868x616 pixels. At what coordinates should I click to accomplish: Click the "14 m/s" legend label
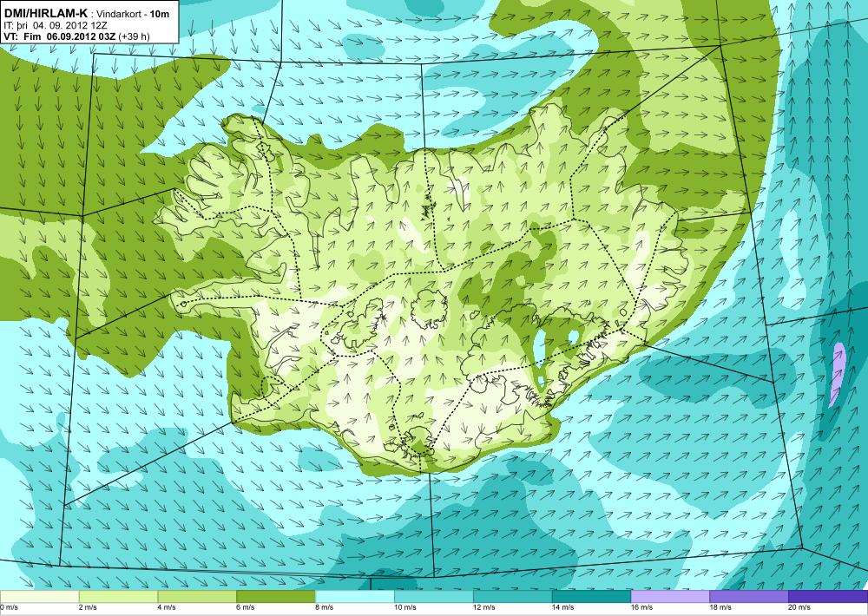563,607
